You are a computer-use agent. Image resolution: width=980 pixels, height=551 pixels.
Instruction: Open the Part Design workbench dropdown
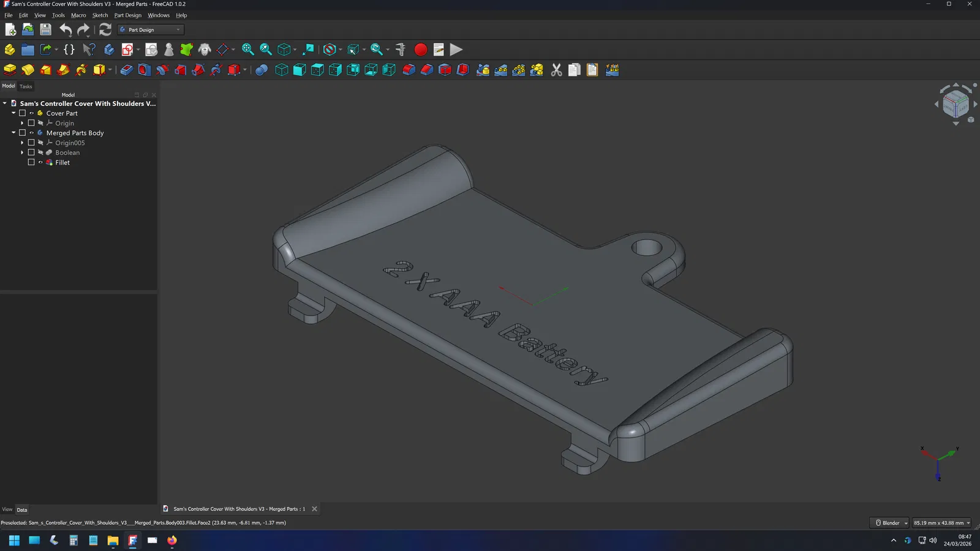151,29
